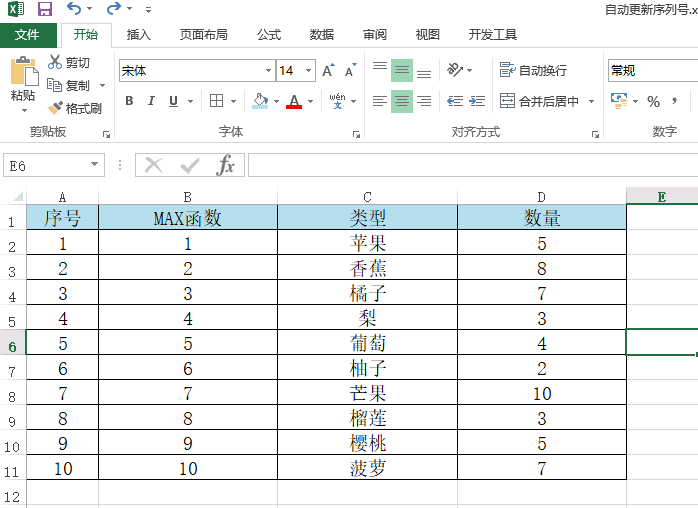Click the accounting number format icon
This screenshot has height=508, width=698.
pyautogui.click(x=619, y=101)
